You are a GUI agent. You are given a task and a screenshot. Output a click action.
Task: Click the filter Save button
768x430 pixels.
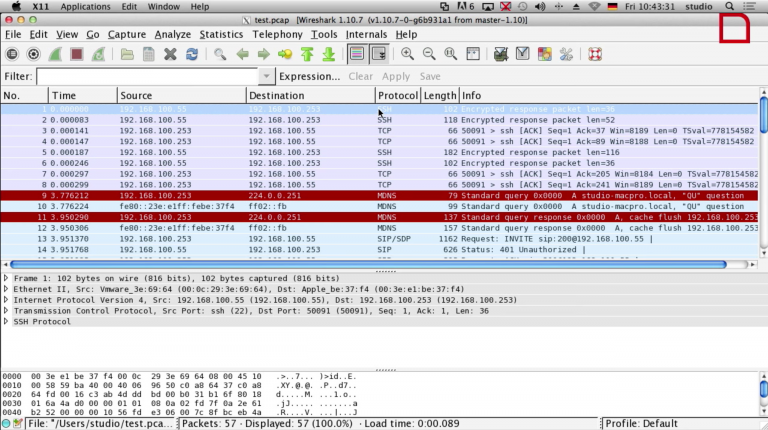click(430, 76)
